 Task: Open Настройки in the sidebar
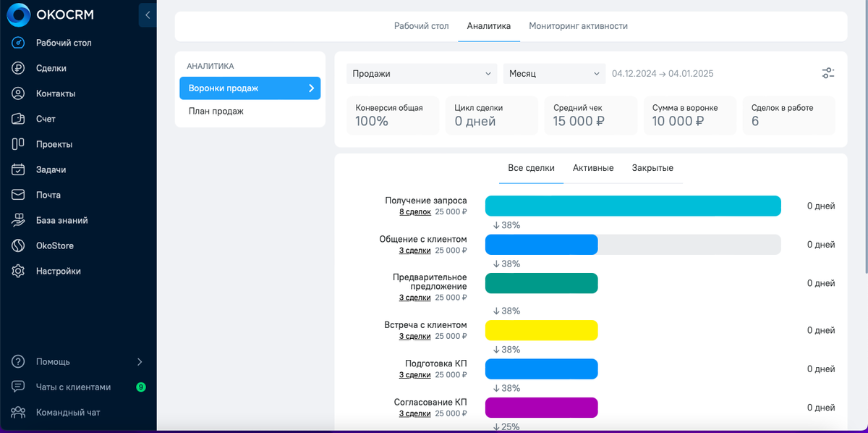pos(59,271)
